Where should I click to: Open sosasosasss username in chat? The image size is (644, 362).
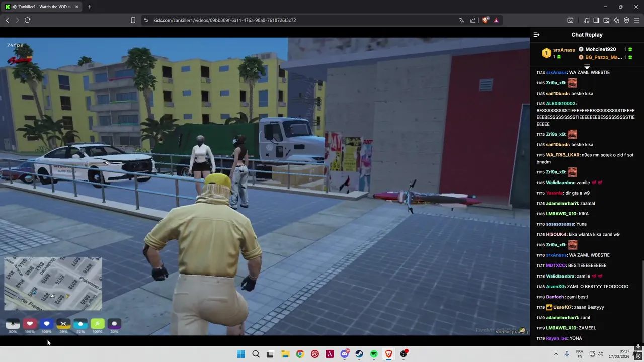(x=559, y=224)
